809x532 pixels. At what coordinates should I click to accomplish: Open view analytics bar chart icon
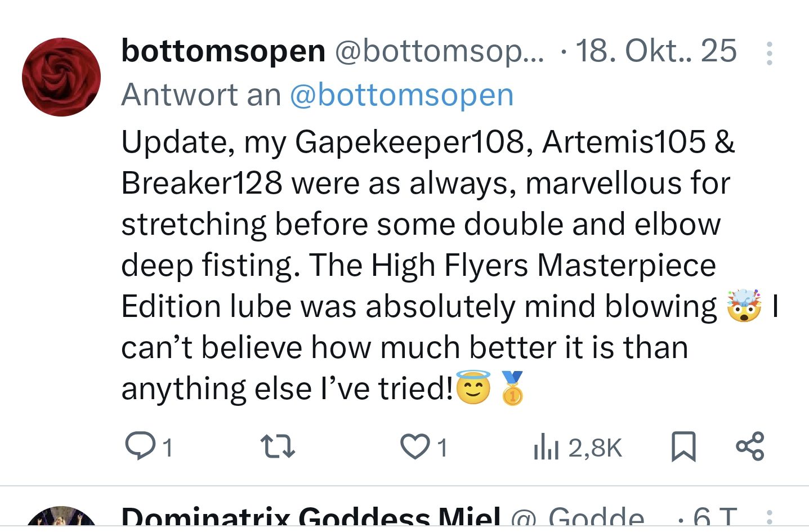(546, 448)
